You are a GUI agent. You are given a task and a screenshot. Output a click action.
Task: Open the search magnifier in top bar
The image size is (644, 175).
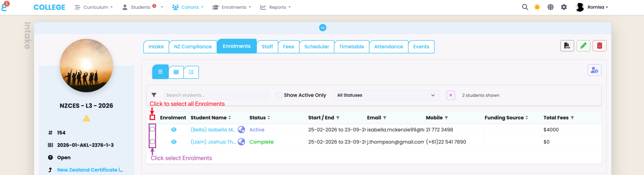pos(525,7)
